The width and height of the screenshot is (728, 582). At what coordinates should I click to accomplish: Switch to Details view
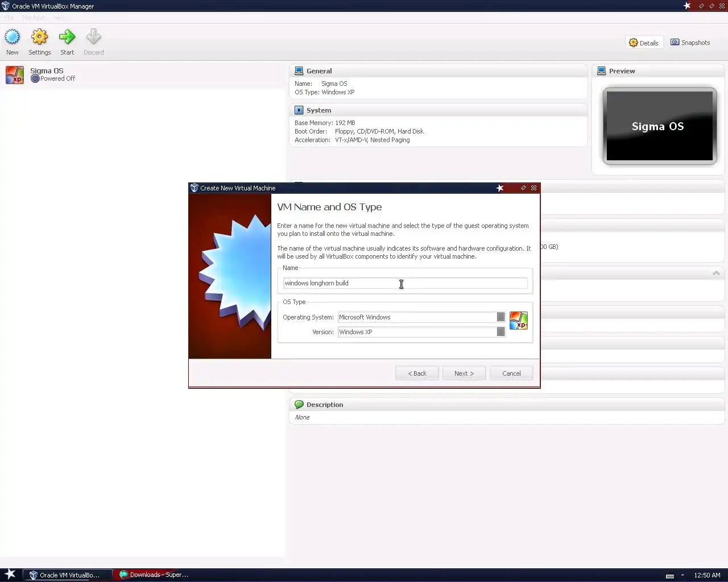point(644,43)
